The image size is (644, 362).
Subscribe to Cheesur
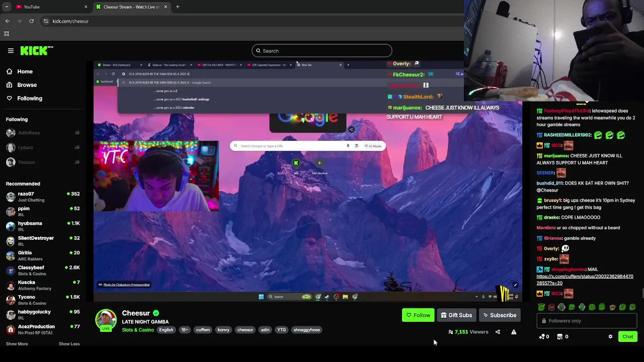pos(500,315)
